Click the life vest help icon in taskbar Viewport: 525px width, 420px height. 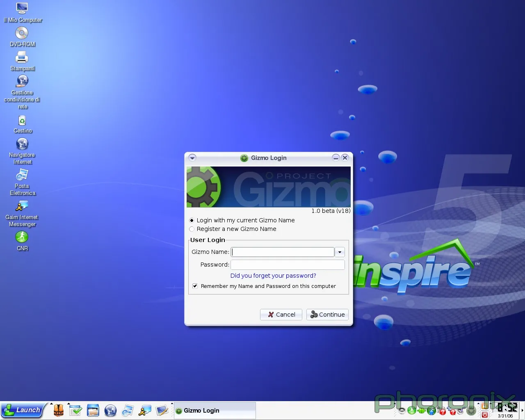tap(59, 410)
